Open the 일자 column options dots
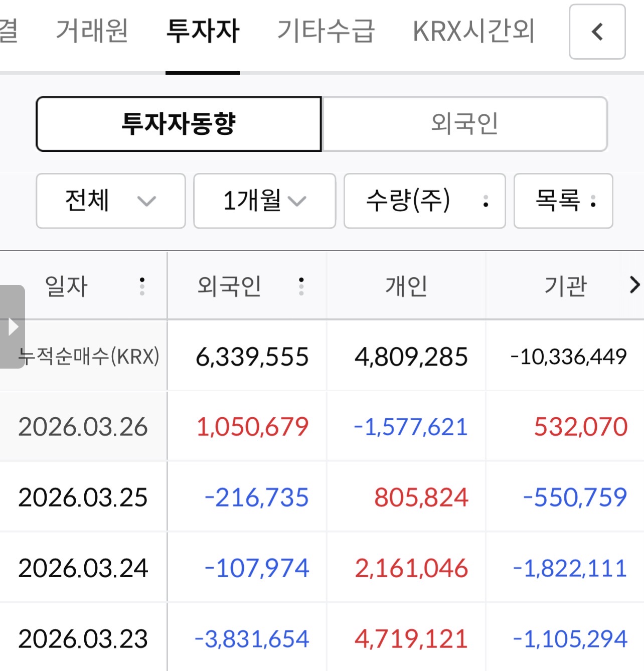This screenshot has width=644, height=671. 142,286
